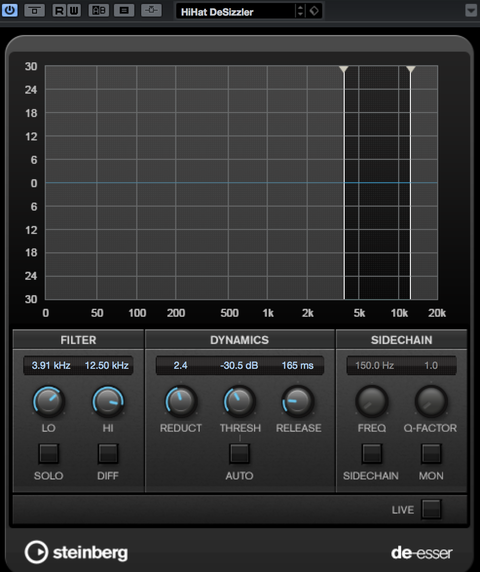
Task: Enable the AUTO threshold button
Action: 239,453
